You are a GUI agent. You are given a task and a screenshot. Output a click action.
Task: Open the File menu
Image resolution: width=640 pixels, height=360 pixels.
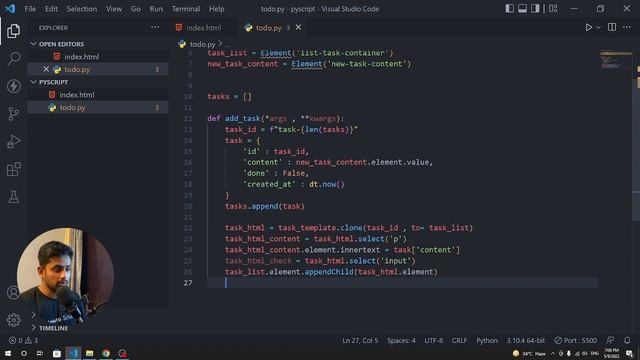[x=30, y=9]
